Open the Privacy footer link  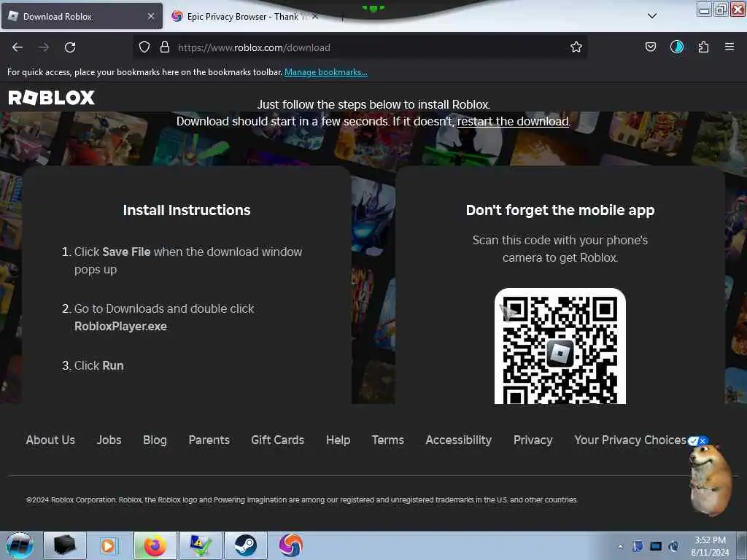(533, 440)
